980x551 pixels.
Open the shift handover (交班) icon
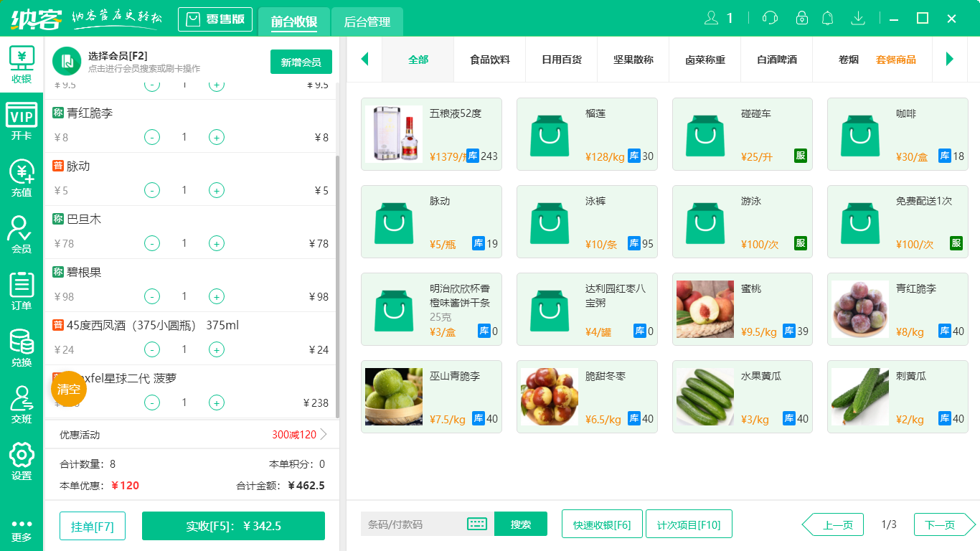coord(22,405)
